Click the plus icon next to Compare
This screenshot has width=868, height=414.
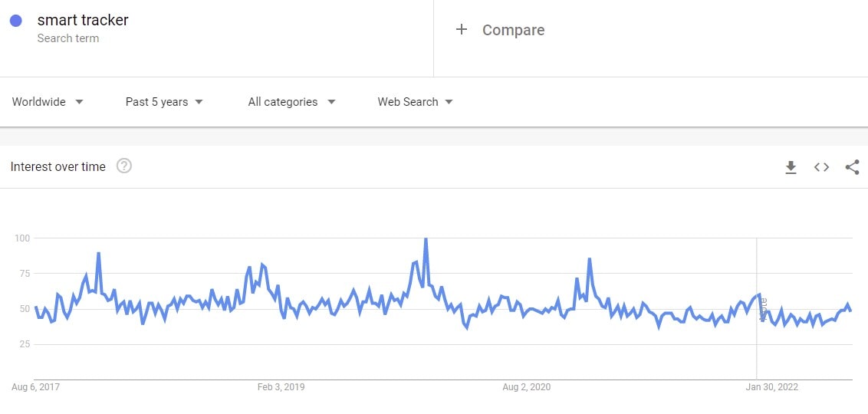(x=462, y=30)
